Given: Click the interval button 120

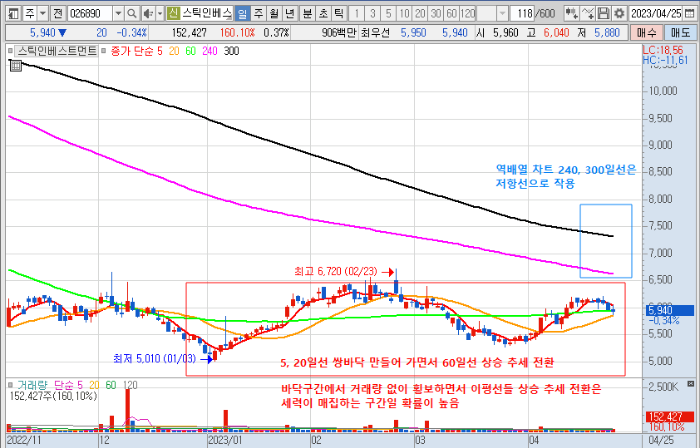Looking at the screenshot, I should pyautogui.click(x=467, y=14).
